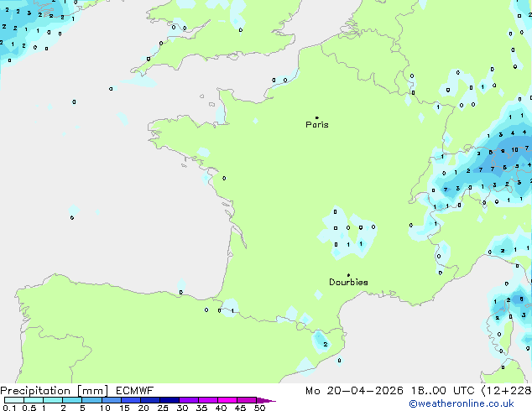Select the legend swatch between 5 and 10
Screen dimensions: 532x411
coord(92,401)
